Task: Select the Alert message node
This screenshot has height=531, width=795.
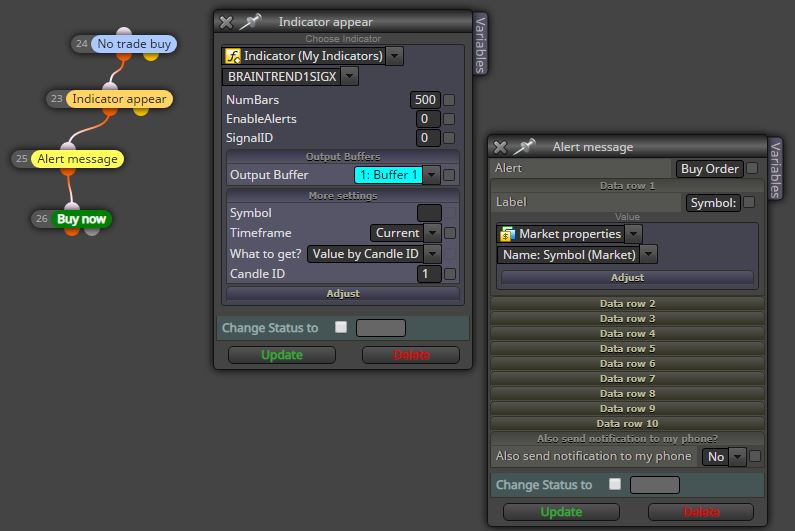Action: coord(77,159)
